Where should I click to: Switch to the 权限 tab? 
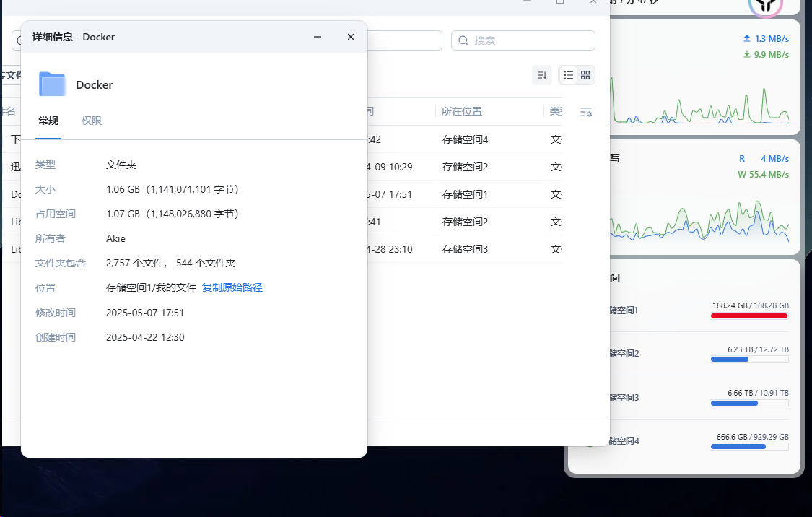coord(91,121)
